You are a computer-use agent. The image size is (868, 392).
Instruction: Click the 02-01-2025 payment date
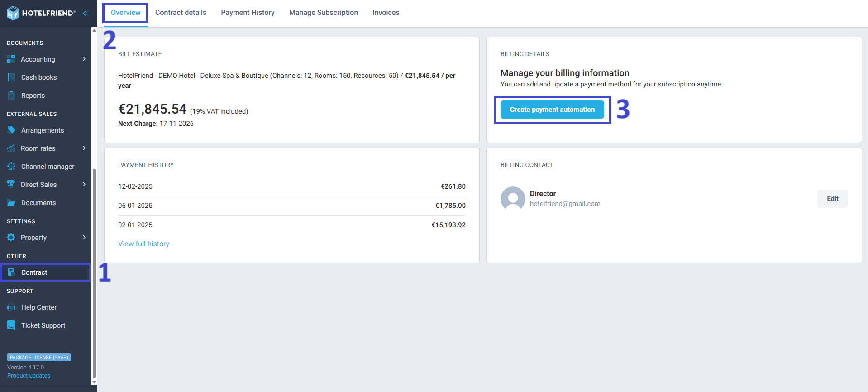click(x=135, y=225)
